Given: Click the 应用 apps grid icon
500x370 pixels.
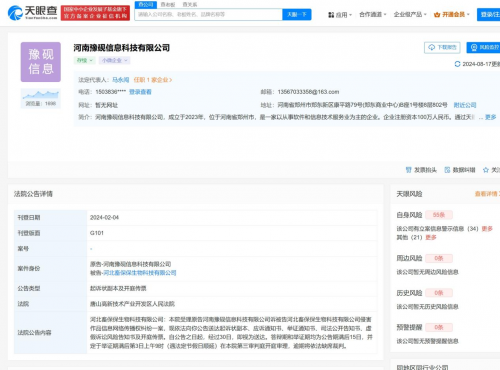Looking at the screenshot, I should point(331,15).
